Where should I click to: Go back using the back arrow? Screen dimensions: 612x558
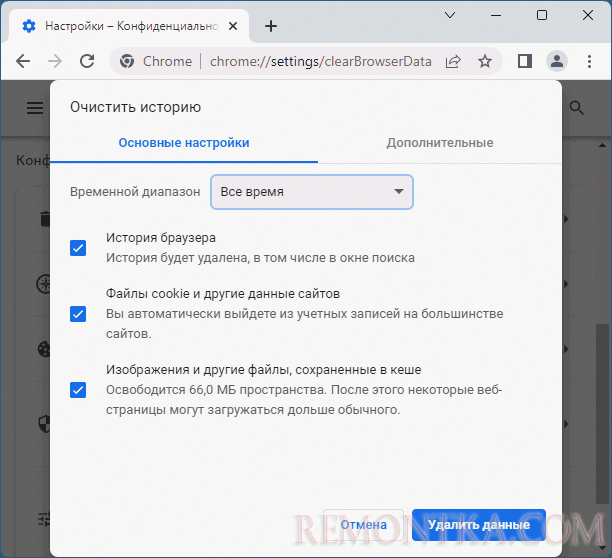(23, 61)
